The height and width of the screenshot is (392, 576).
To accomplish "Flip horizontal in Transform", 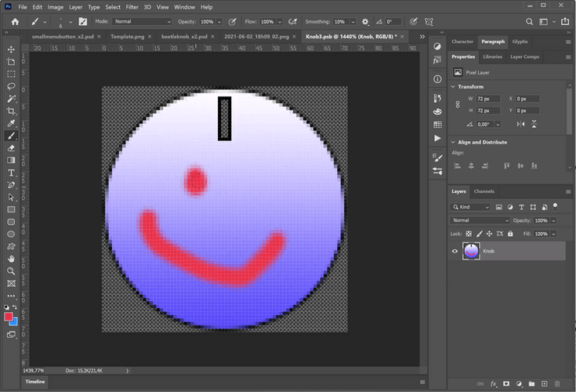I will click(520, 124).
